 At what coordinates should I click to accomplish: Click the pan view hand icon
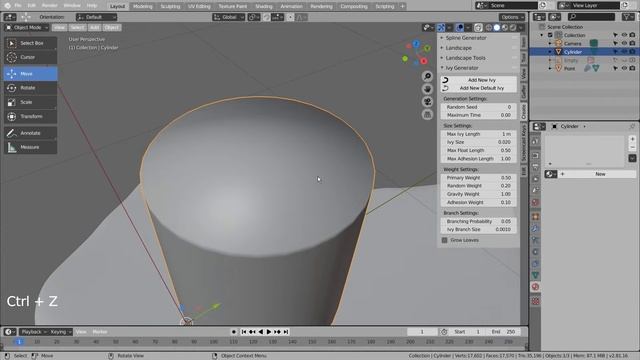[427, 89]
